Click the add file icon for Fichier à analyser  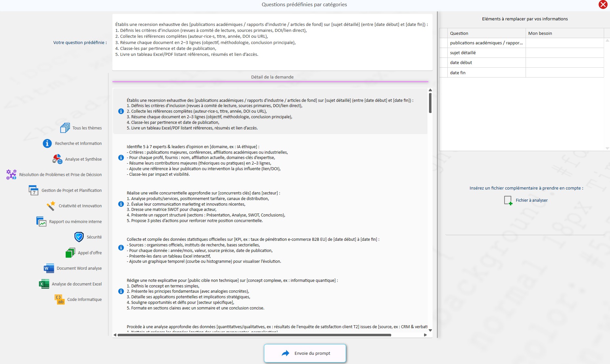tap(508, 200)
